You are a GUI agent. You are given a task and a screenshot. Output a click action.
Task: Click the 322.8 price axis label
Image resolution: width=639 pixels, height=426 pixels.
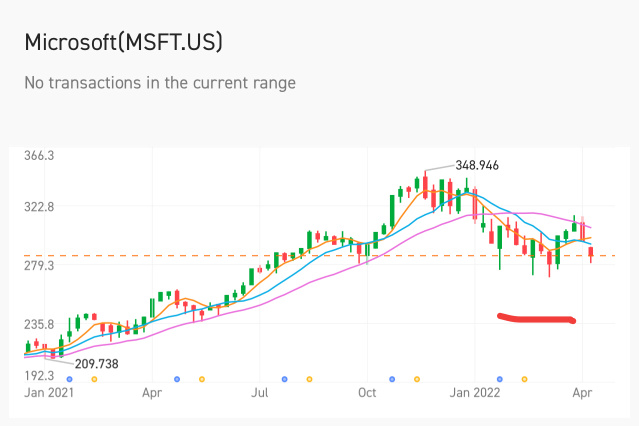click(x=38, y=208)
